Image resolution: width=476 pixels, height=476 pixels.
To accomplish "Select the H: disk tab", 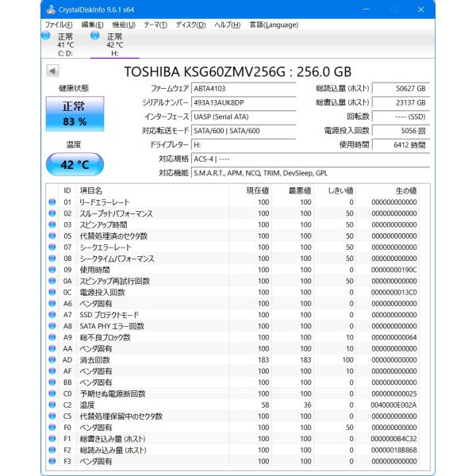I will point(115,44).
